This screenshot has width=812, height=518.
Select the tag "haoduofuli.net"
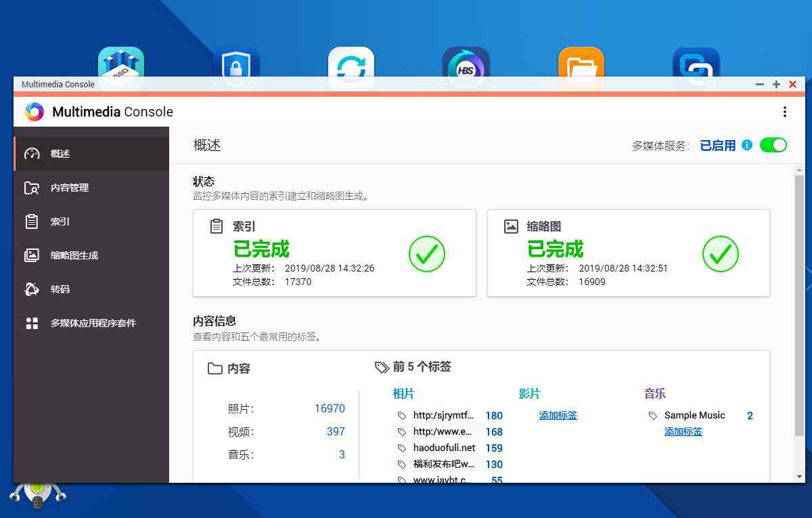click(445, 448)
